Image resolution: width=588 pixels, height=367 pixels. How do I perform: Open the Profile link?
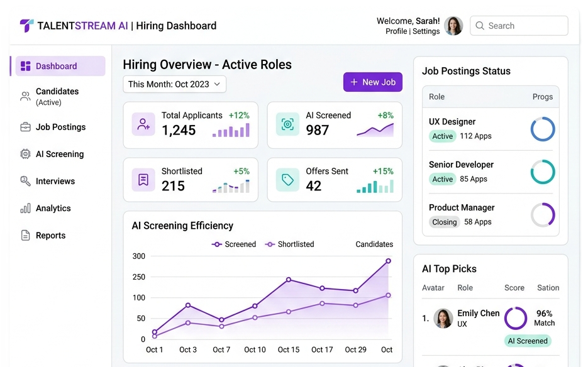[396, 31]
